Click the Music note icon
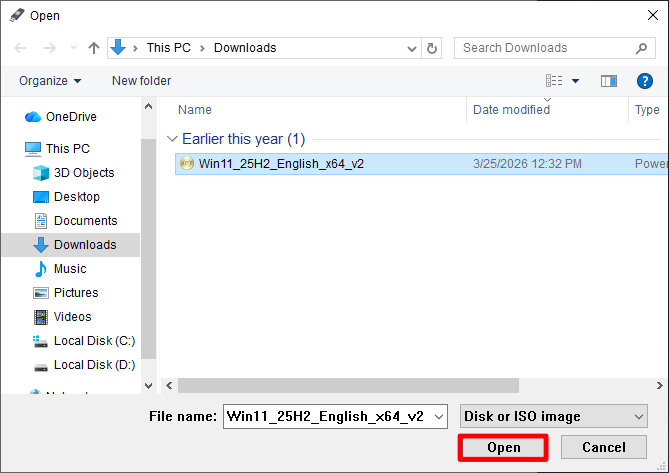The image size is (669, 473). 41,269
